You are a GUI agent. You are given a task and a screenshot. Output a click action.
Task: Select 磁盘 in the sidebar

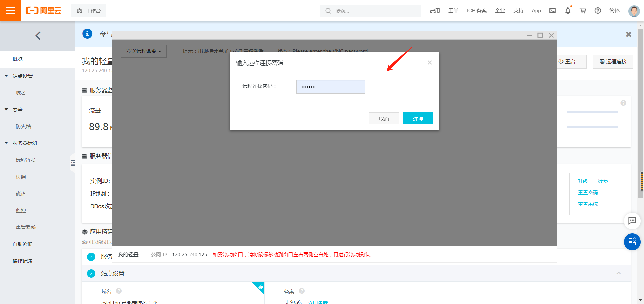(21, 194)
